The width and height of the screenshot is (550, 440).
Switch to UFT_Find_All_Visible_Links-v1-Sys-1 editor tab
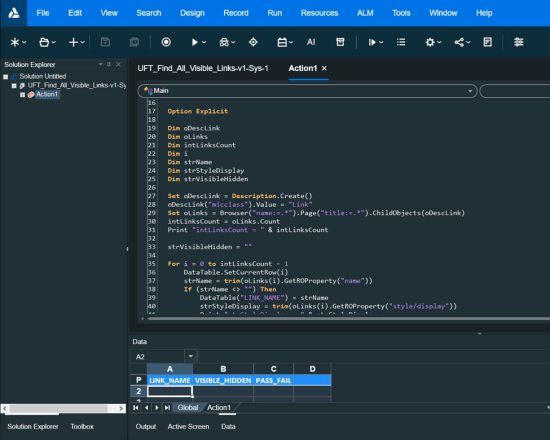click(x=203, y=68)
